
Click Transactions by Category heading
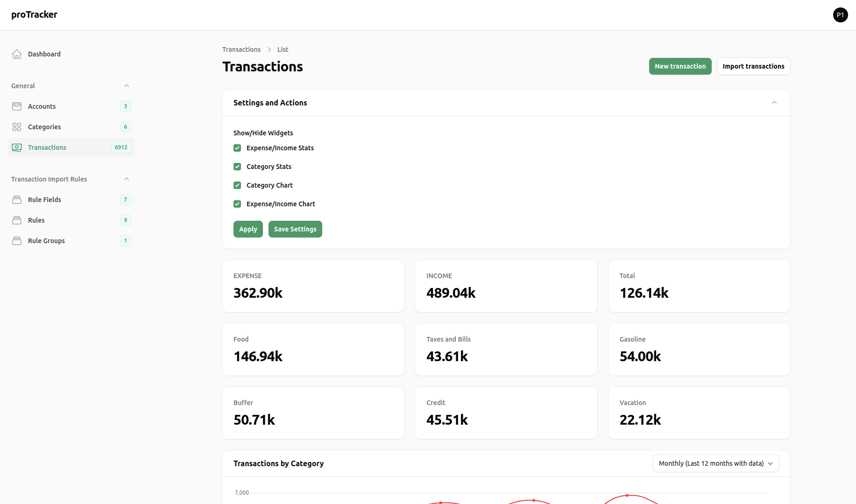(278, 463)
